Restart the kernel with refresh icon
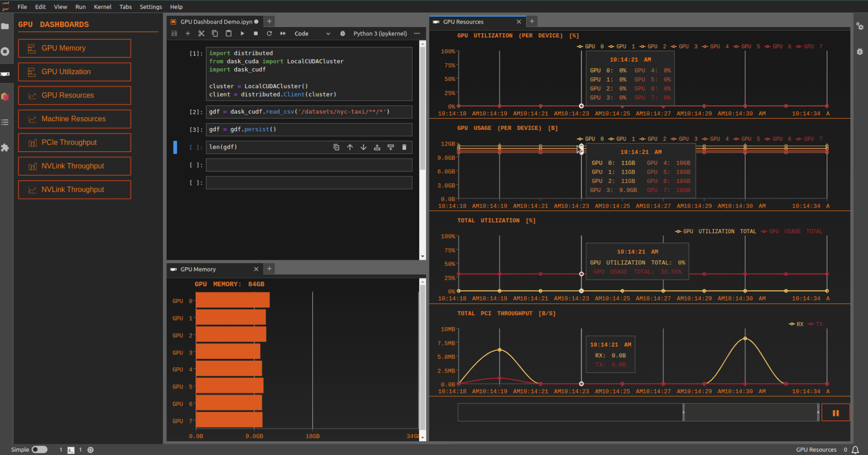The width and height of the screenshot is (868, 455). pyautogui.click(x=269, y=33)
